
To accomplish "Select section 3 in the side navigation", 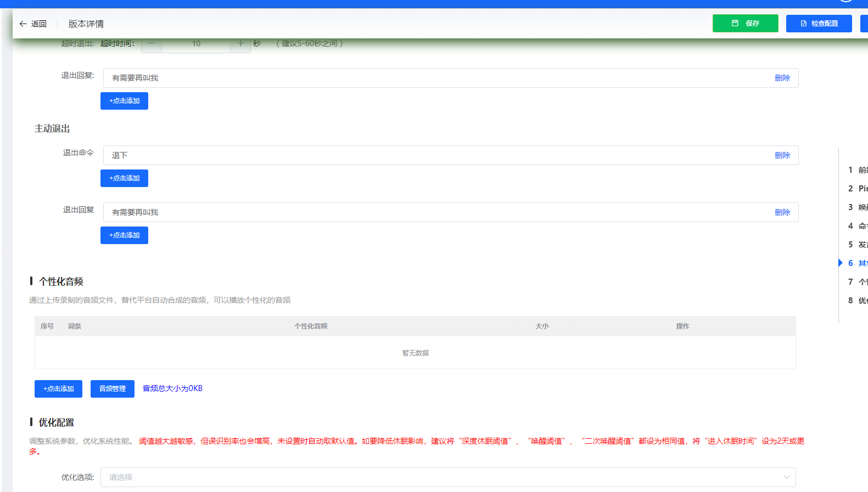I will [857, 207].
